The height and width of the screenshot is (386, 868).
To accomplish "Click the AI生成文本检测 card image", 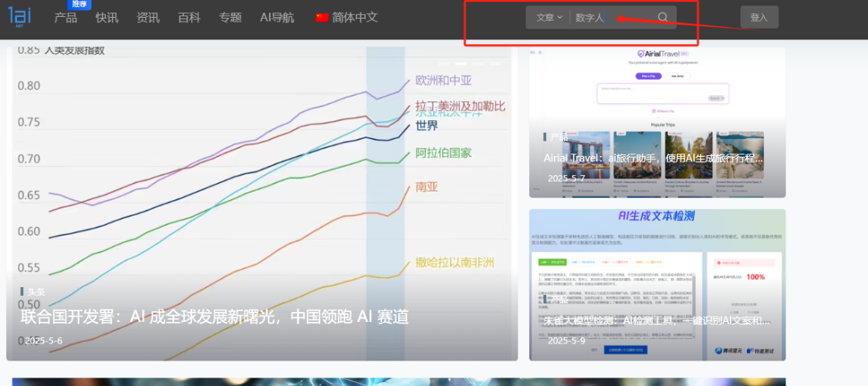I will click(x=657, y=255).
